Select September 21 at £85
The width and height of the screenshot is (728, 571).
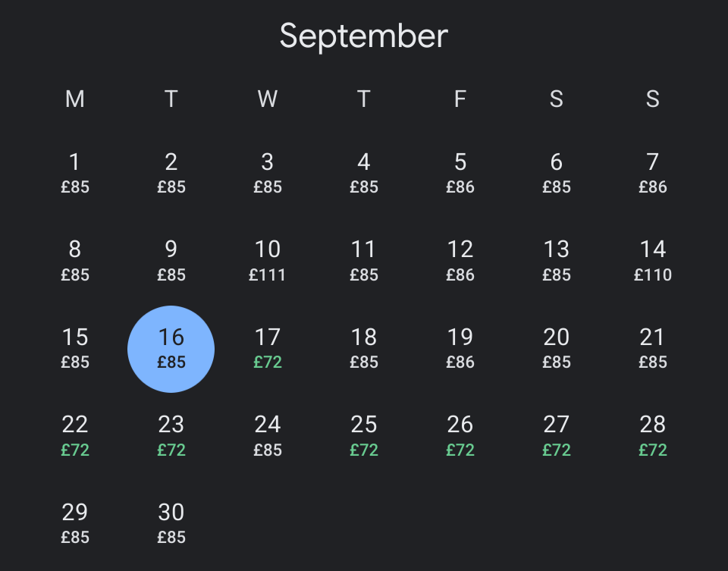pos(653,349)
